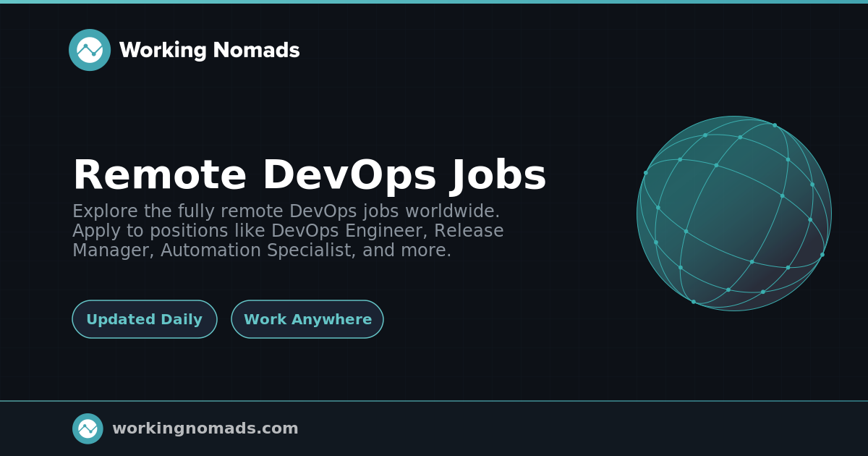Open the workingnomads.com footer link

[x=205, y=428]
